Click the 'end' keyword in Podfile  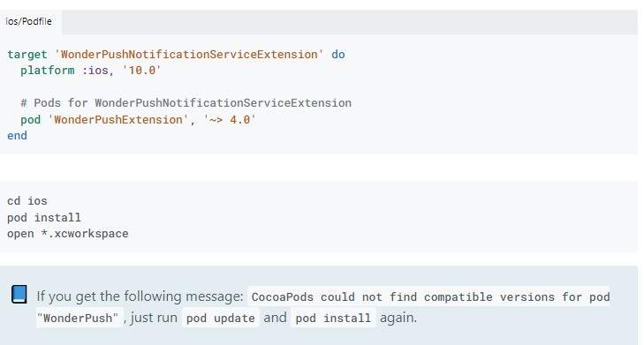(x=18, y=135)
